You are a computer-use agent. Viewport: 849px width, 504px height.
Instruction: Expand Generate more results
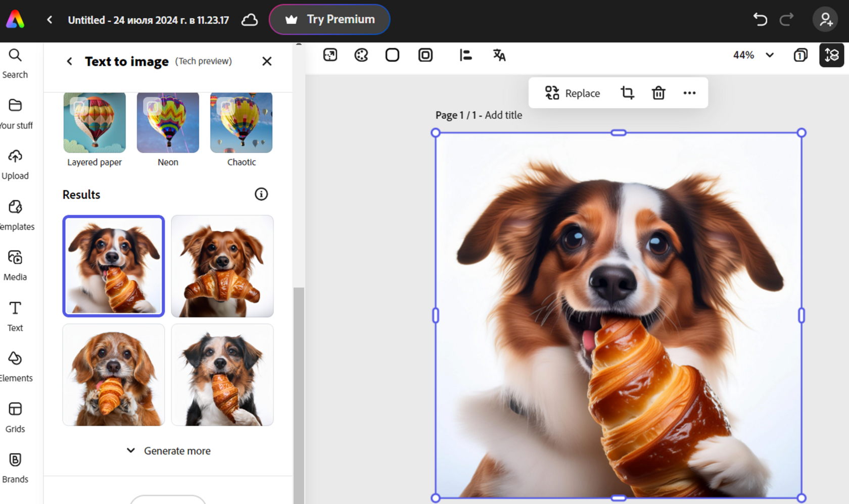coord(168,450)
